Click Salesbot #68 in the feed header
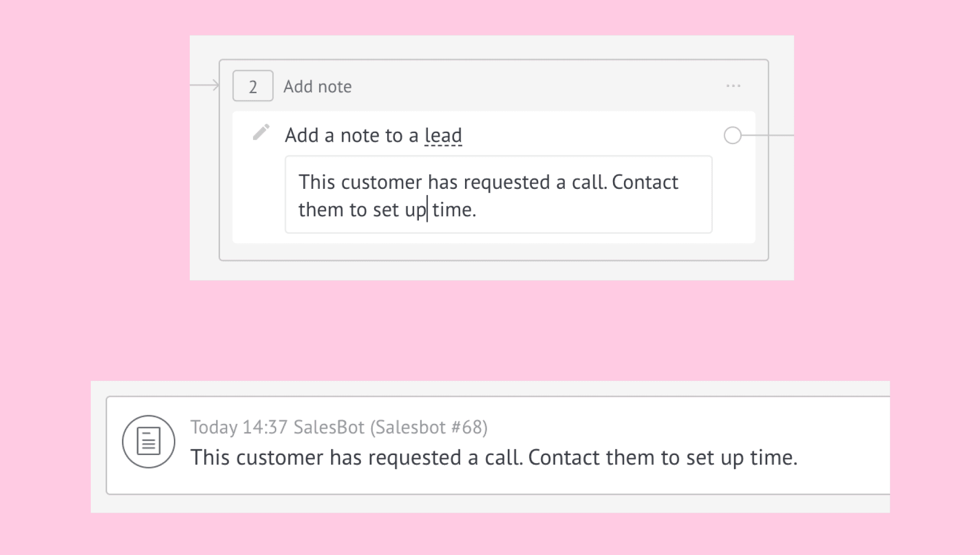The width and height of the screenshot is (980, 555). [x=429, y=427]
